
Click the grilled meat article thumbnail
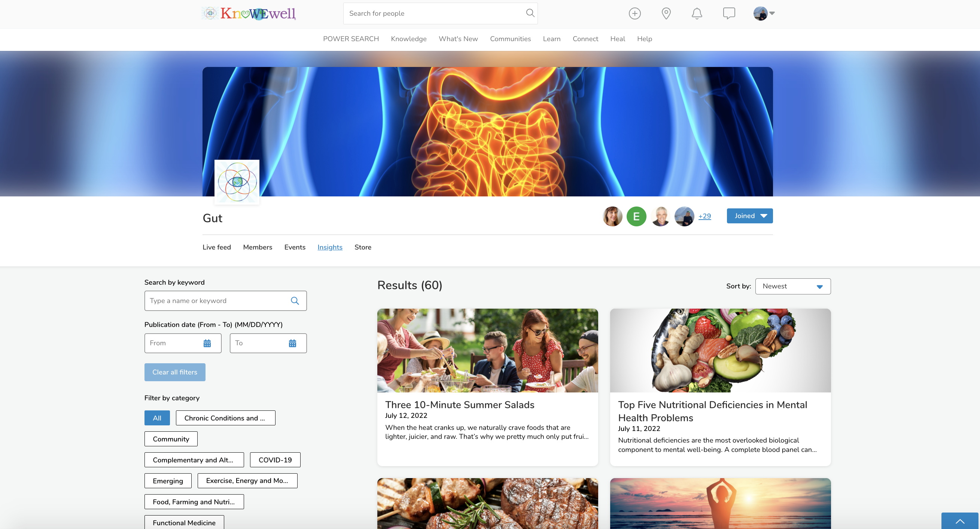(487, 503)
